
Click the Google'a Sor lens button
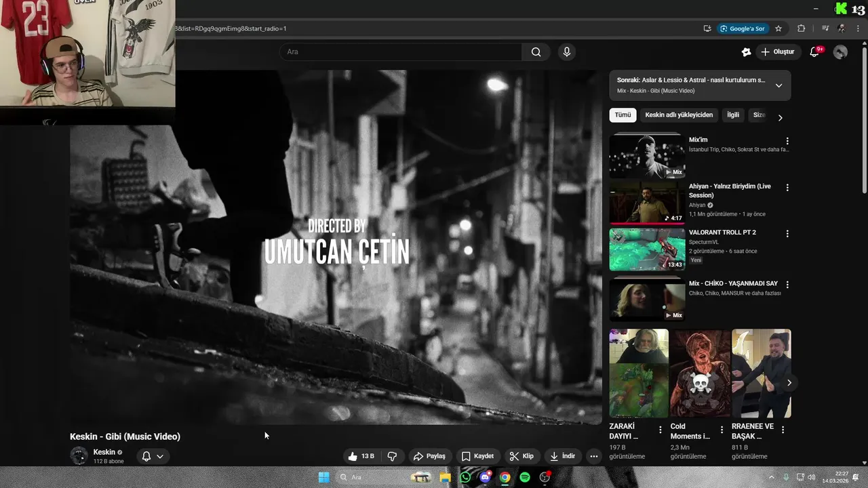click(743, 28)
